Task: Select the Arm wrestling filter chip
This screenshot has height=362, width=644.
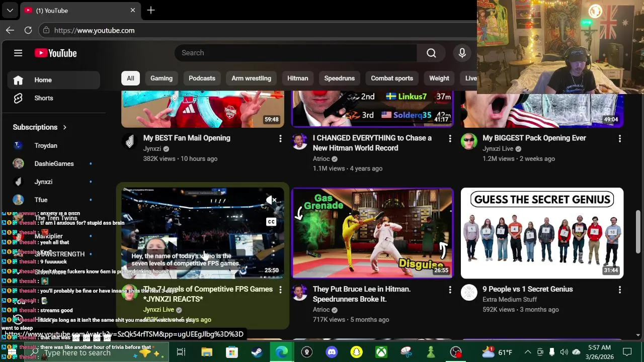Action: 251,78
